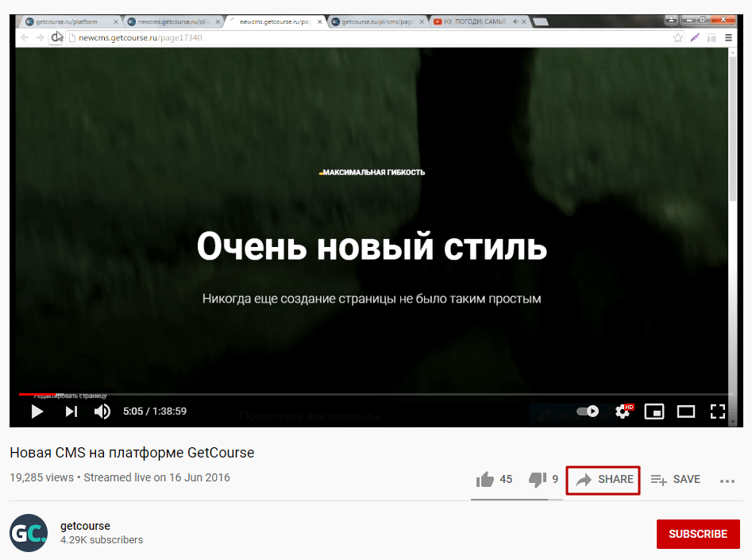Mute the 'НУ, ПОГОДИ' tab via its speaker icon
The width and height of the screenshot is (752, 560).
(x=515, y=21)
